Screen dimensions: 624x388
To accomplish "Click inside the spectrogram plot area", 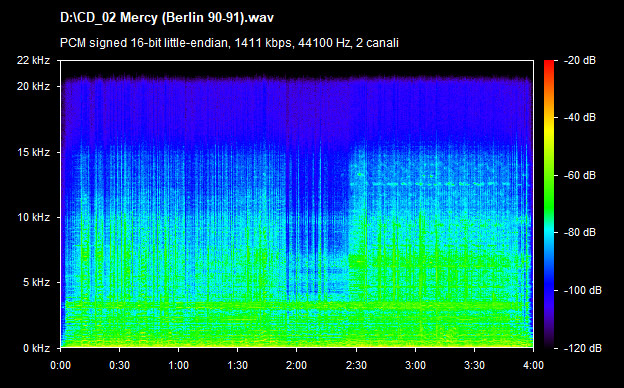I will (297, 204).
